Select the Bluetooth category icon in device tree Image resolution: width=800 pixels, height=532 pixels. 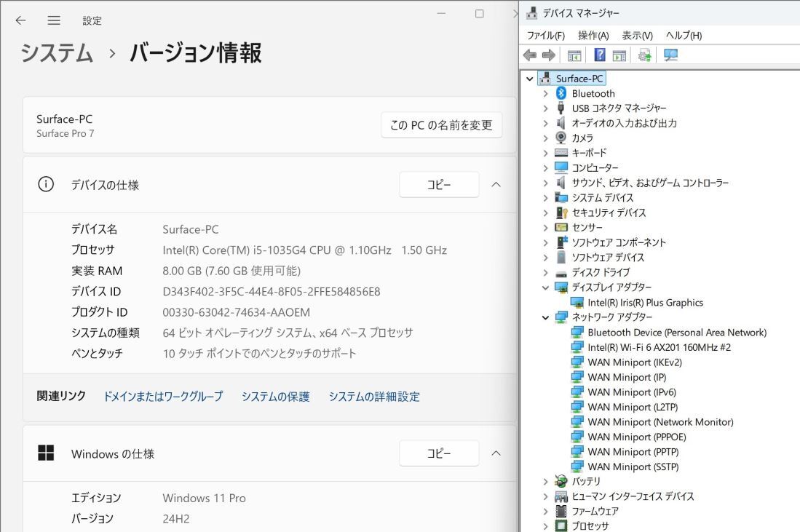click(x=561, y=93)
